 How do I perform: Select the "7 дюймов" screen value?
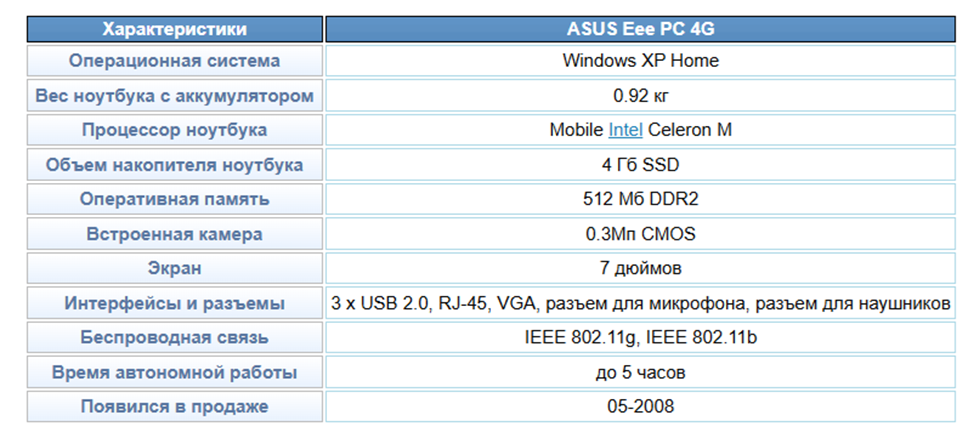640,268
